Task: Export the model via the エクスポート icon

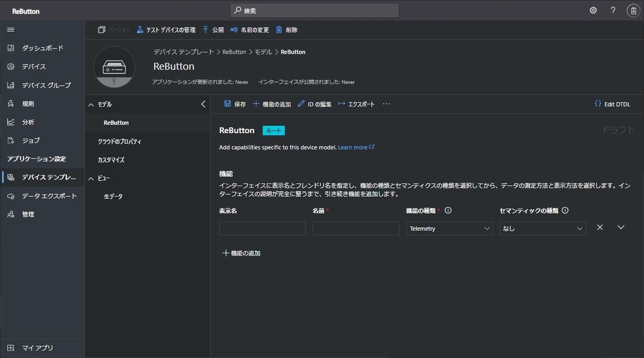Action: coord(354,104)
